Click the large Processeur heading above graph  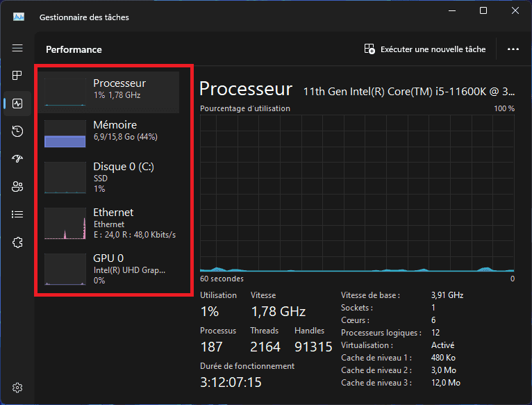(246, 89)
